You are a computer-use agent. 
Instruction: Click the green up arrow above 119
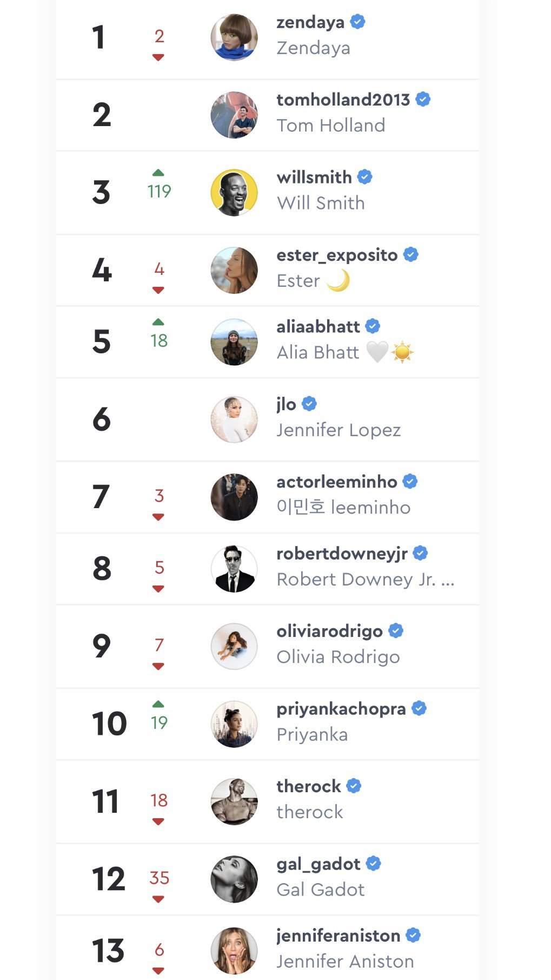point(158,173)
